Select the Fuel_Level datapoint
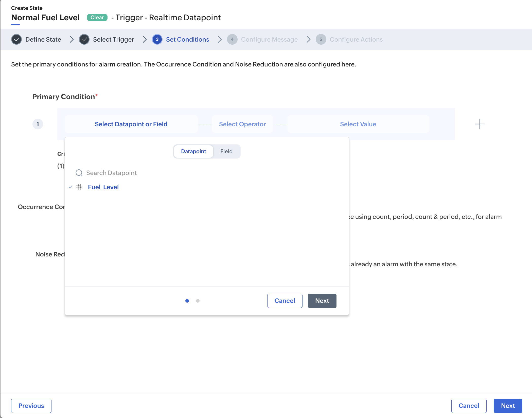 coord(103,187)
